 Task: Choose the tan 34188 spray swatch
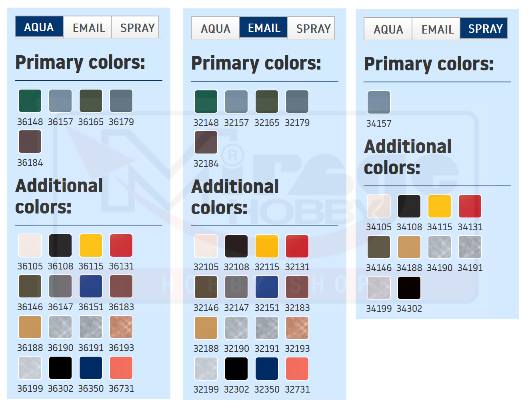tap(409, 247)
